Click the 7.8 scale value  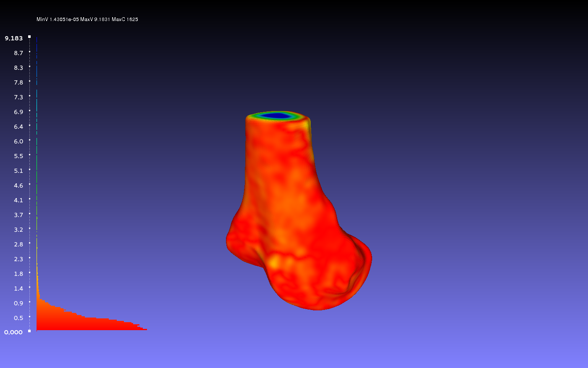click(x=18, y=82)
